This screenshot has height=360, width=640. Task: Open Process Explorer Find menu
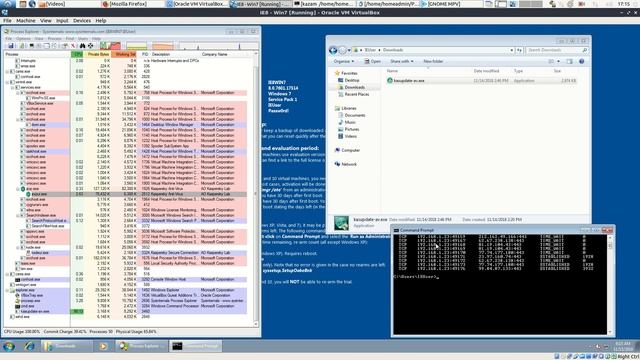(70, 39)
